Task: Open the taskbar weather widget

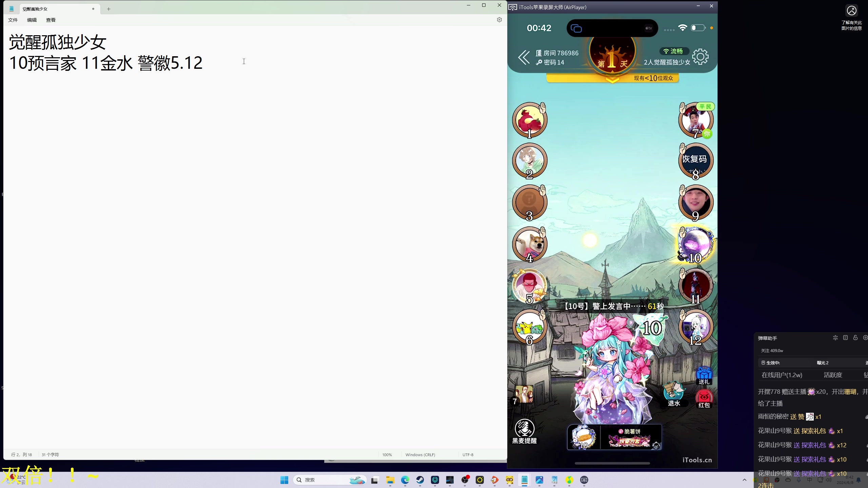Action: click(x=17, y=480)
